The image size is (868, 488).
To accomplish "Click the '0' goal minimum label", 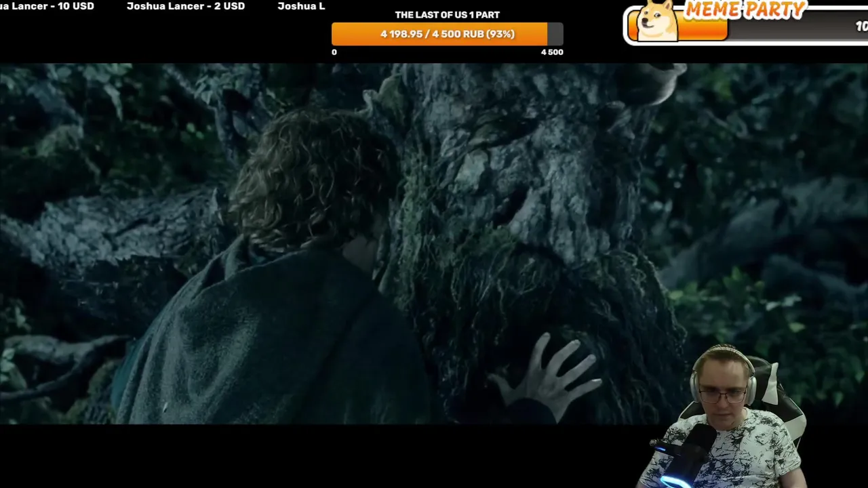I will pos(334,52).
